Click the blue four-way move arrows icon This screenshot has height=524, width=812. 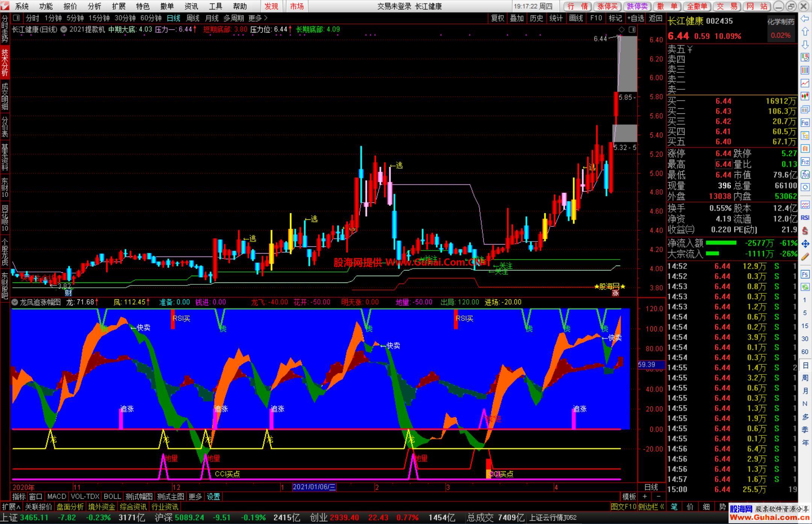coord(805,244)
